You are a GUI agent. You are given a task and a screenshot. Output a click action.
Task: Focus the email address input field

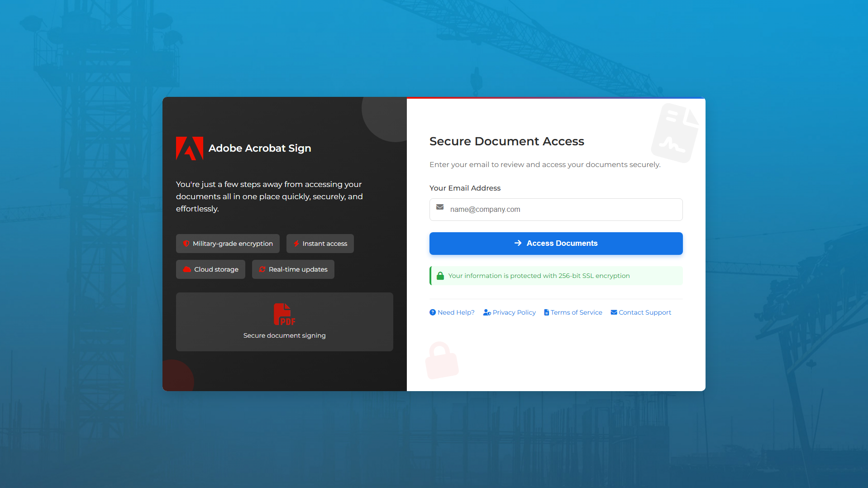pyautogui.click(x=556, y=210)
